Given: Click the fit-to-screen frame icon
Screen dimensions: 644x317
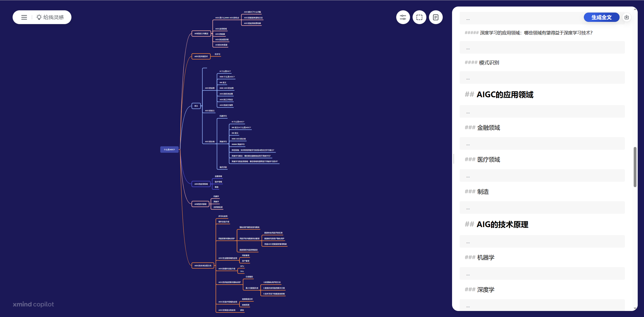Looking at the screenshot, I should [x=419, y=17].
